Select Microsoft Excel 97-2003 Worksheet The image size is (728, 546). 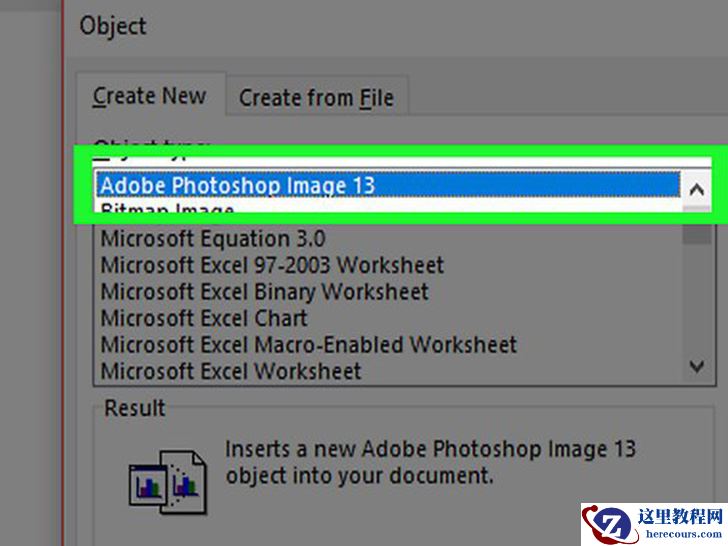(272, 266)
